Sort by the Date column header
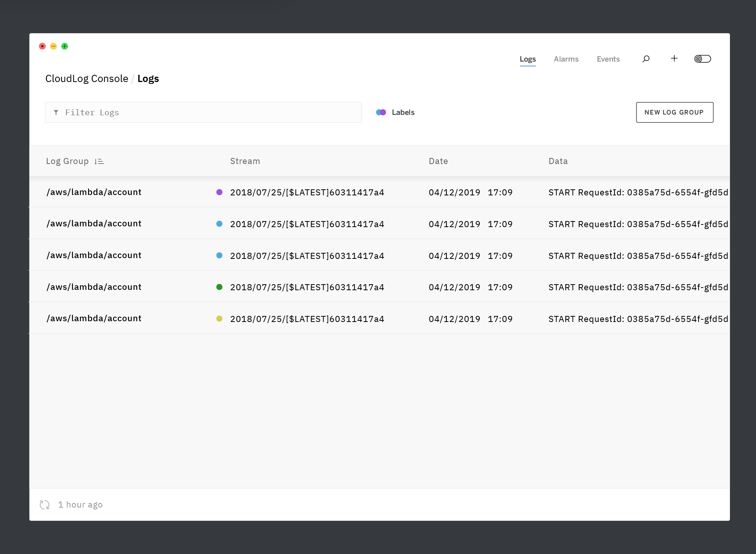This screenshot has height=554, width=756. [x=438, y=161]
